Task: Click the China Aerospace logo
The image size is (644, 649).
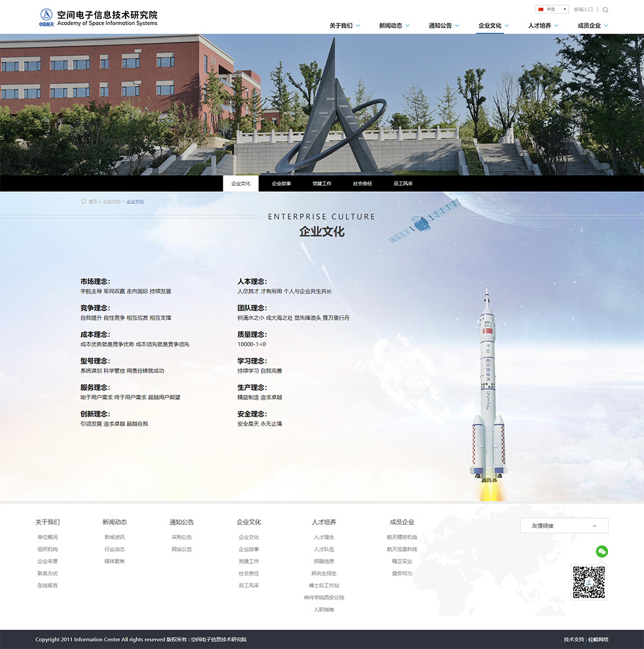Action: 46,17
